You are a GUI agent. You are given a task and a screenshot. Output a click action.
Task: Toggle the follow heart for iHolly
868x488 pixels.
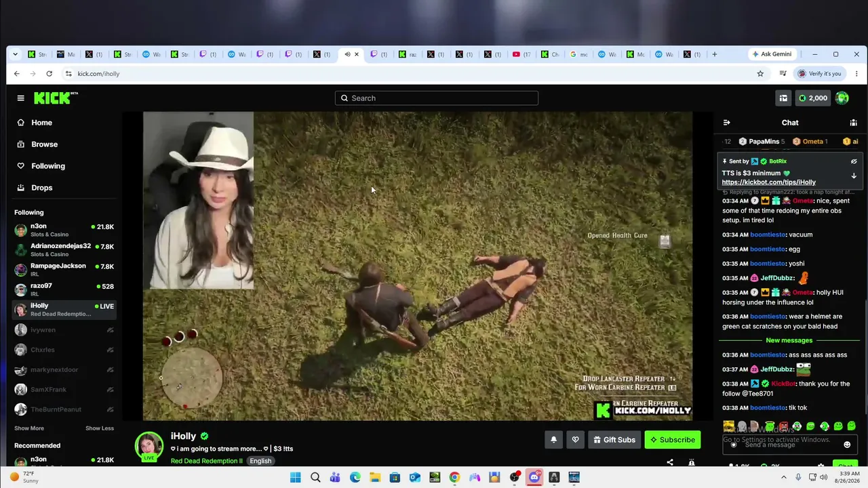pos(575,440)
